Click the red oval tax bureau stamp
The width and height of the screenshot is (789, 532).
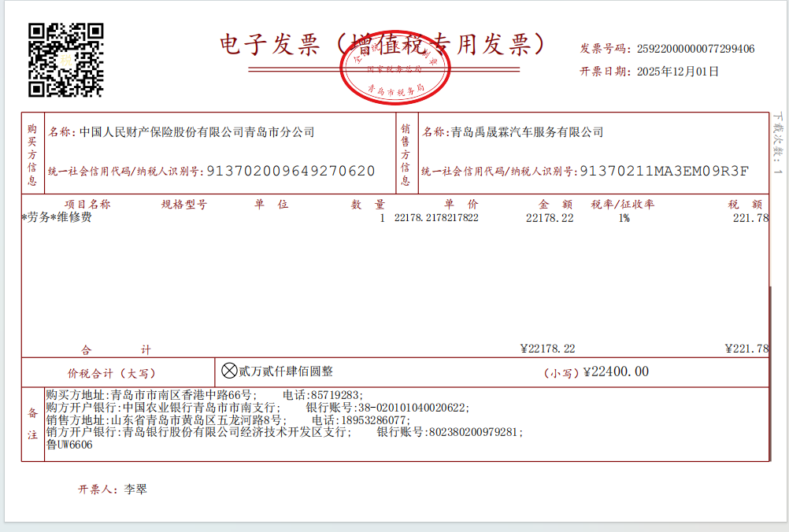[x=394, y=70]
